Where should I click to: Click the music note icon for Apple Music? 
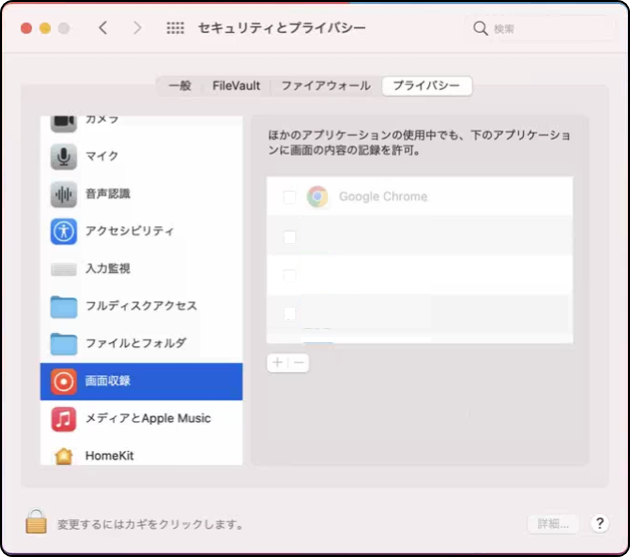tap(64, 419)
